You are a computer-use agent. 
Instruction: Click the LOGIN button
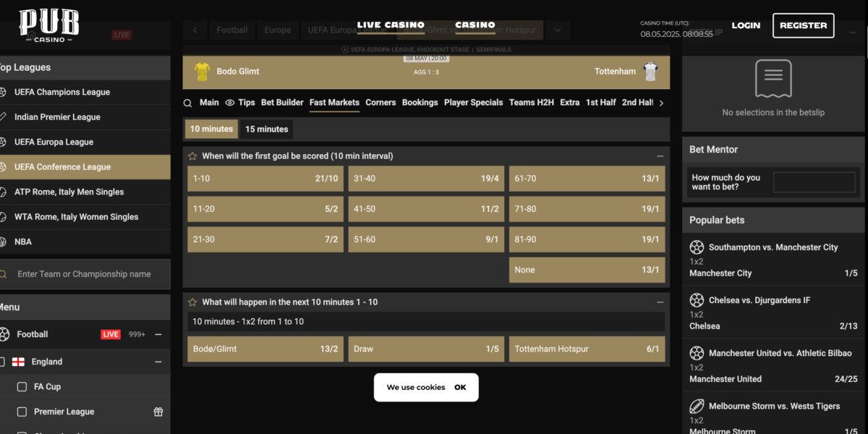[746, 25]
